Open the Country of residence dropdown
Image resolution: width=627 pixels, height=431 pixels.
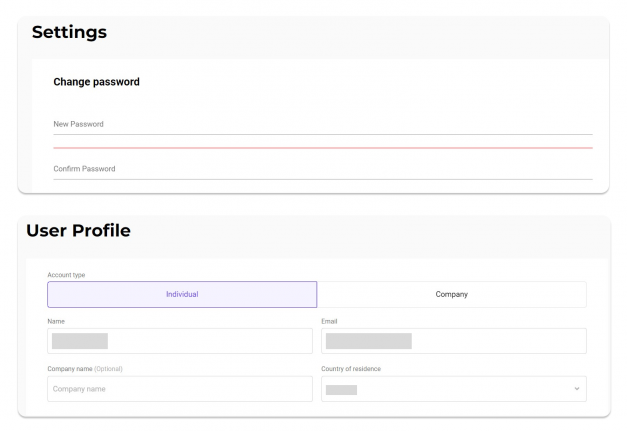pyautogui.click(x=454, y=389)
